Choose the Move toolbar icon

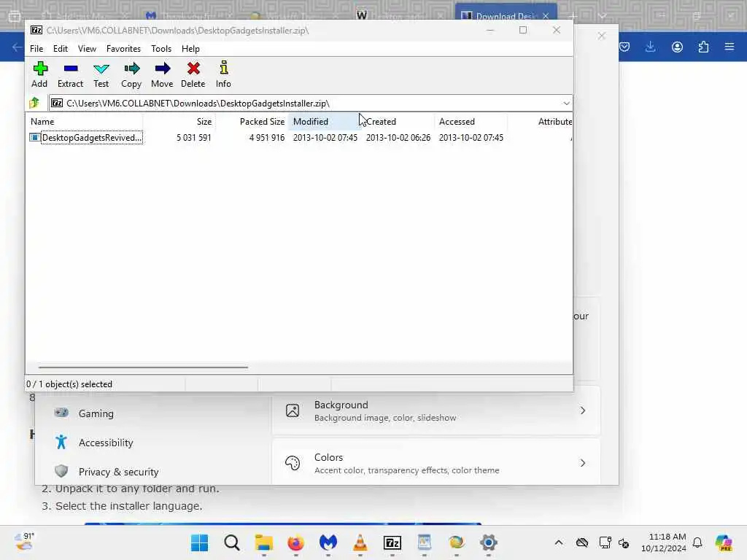pyautogui.click(x=162, y=74)
